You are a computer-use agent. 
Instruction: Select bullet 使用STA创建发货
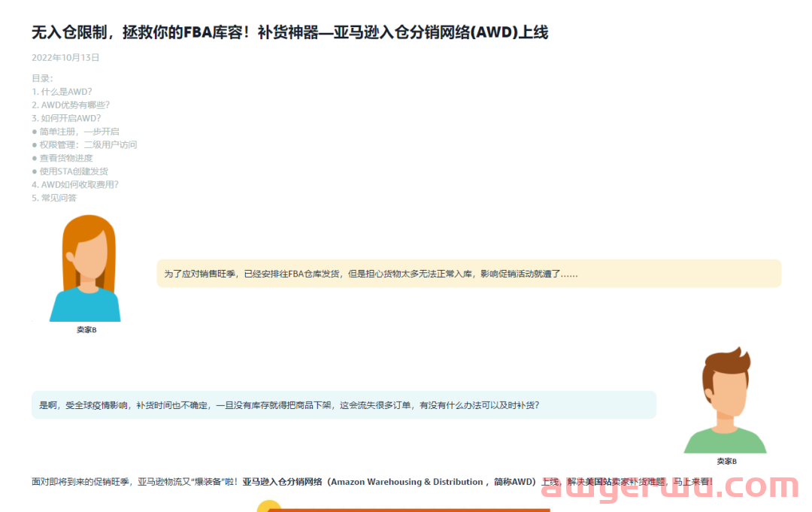click(x=70, y=171)
